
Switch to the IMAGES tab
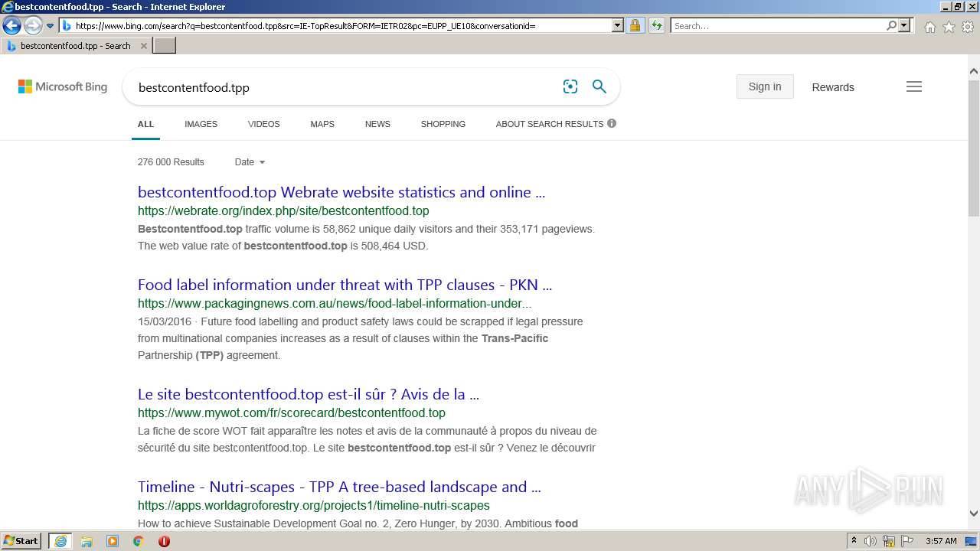click(x=201, y=124)
